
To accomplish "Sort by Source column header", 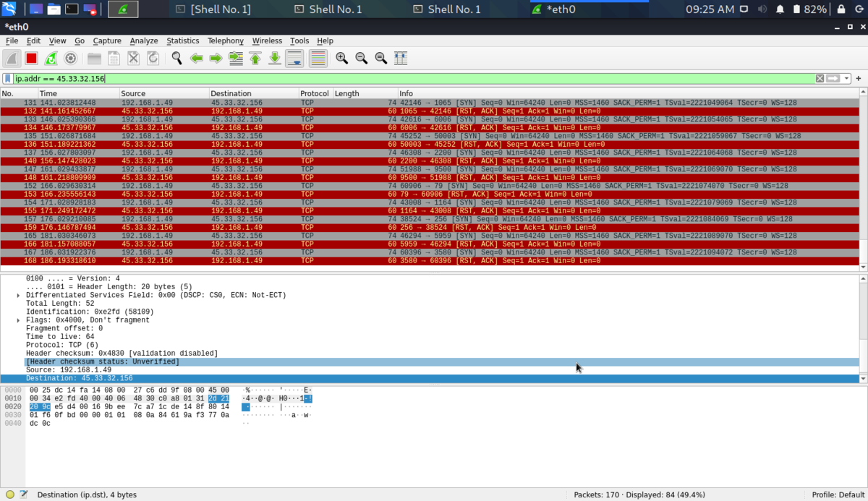I will [x=164, y=94].
